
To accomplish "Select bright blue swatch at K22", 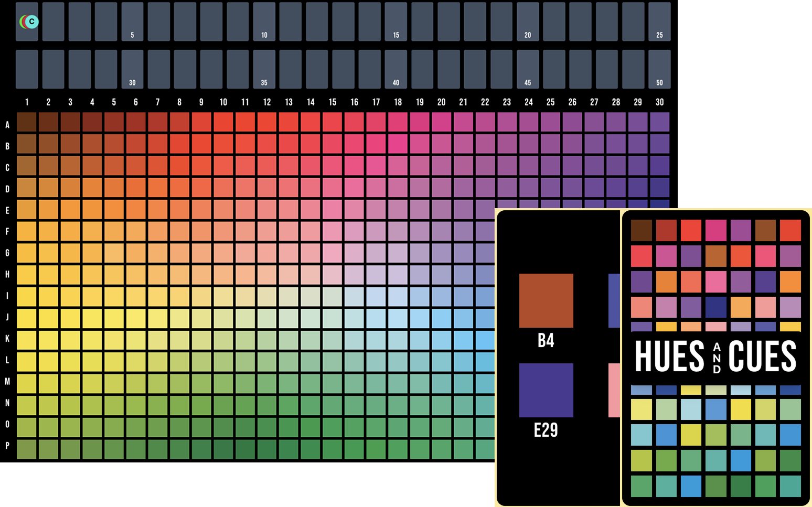I will [485, 340].
